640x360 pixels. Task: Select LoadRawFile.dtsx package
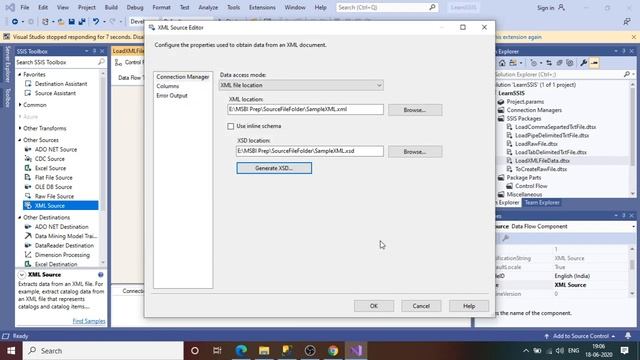(x=536, y=144)
